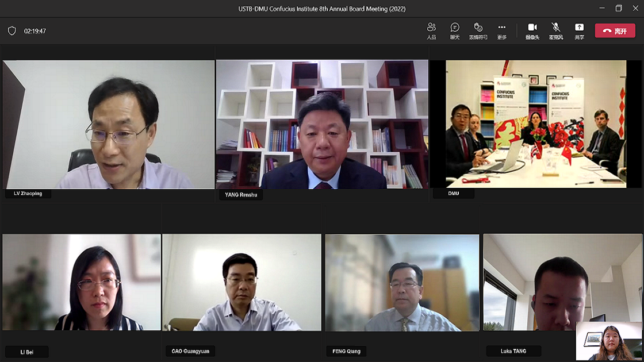
Task: Share your screen content
Action: pos(579,31)
